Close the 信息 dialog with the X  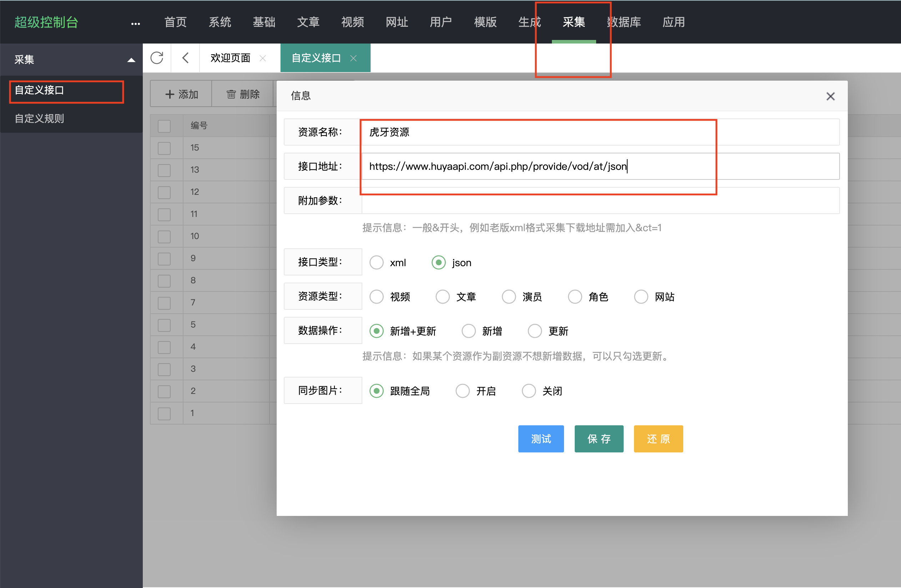pyautogui.click(x=830, y=96)
